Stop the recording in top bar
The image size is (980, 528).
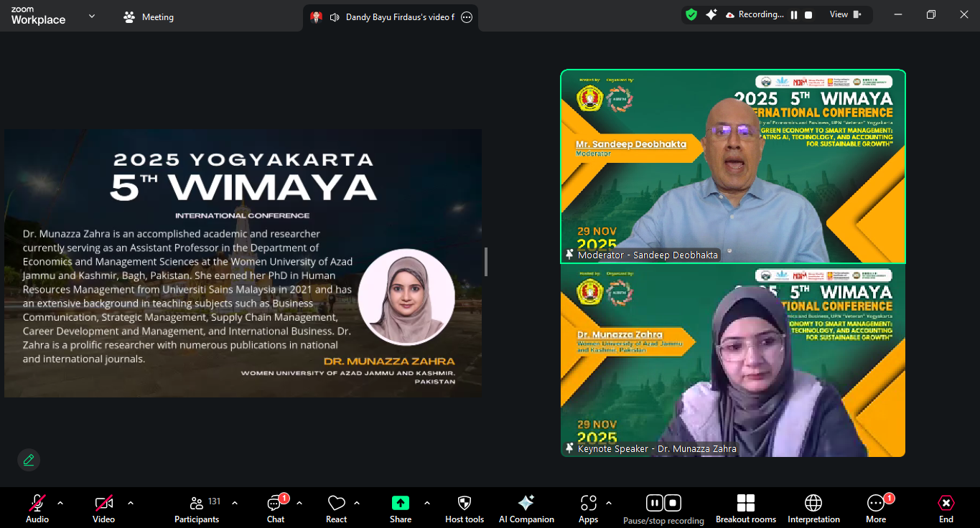808,14
